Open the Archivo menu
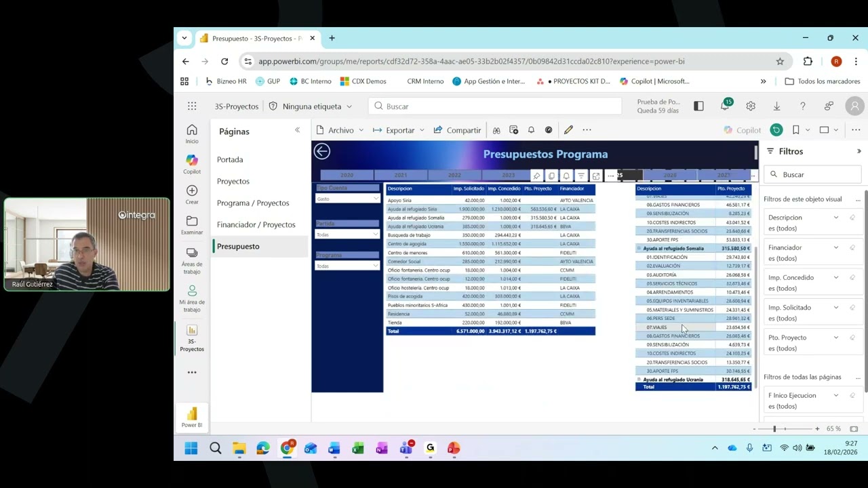 [x=340, y=130]
